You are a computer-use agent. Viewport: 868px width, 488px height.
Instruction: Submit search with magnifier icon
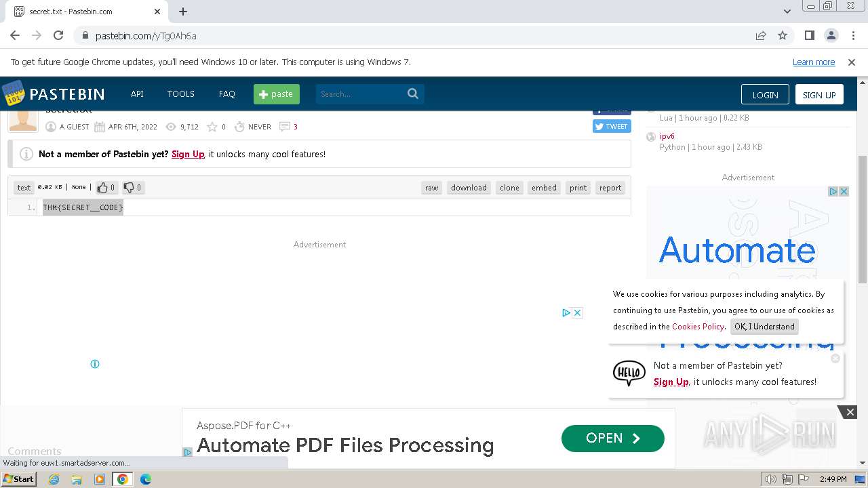pos(413,94)
